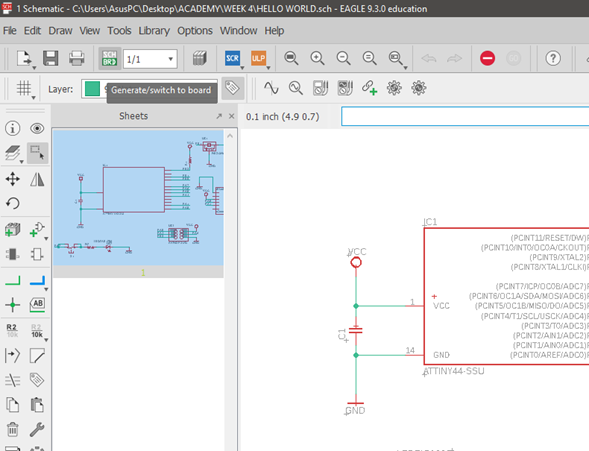The image size is (589, 451).
Task: Select the Info tool
Action: point(12,128)
